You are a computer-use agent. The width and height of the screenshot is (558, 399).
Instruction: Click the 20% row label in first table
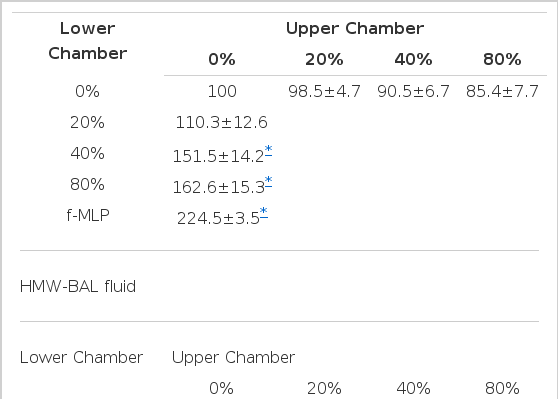coord(87,122)
